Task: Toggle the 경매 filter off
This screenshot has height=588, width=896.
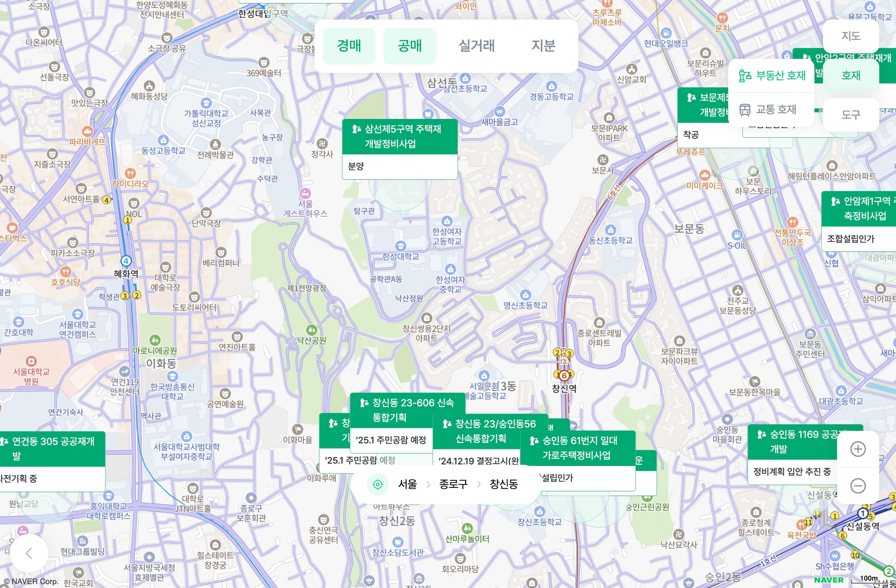Action: tap(349, 46)
